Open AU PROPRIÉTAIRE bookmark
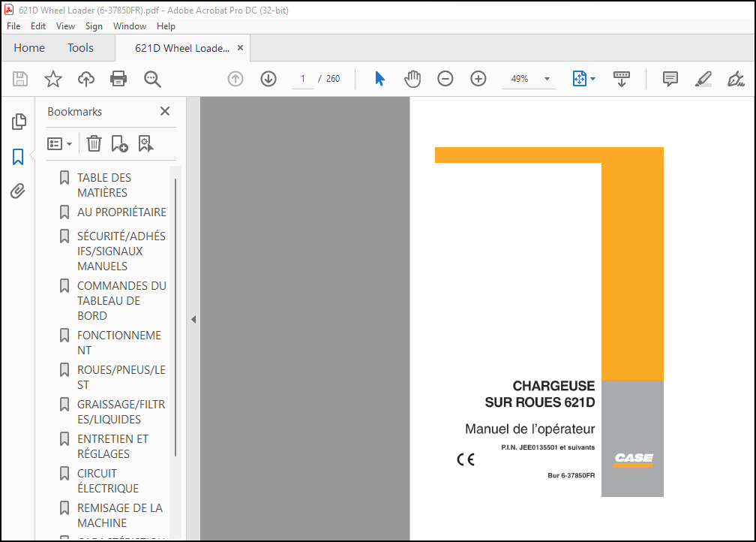756x542 pixels. [x=121, y=212]
